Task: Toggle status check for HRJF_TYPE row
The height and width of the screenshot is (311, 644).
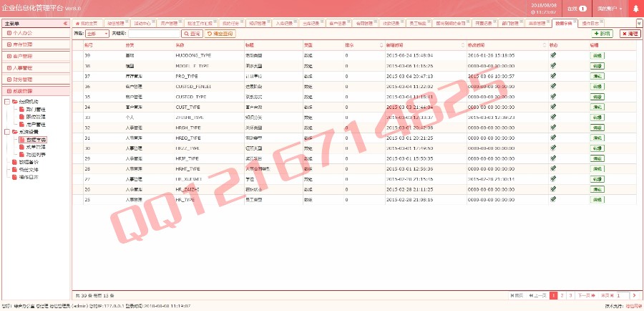Action: (x=553, y=158)
